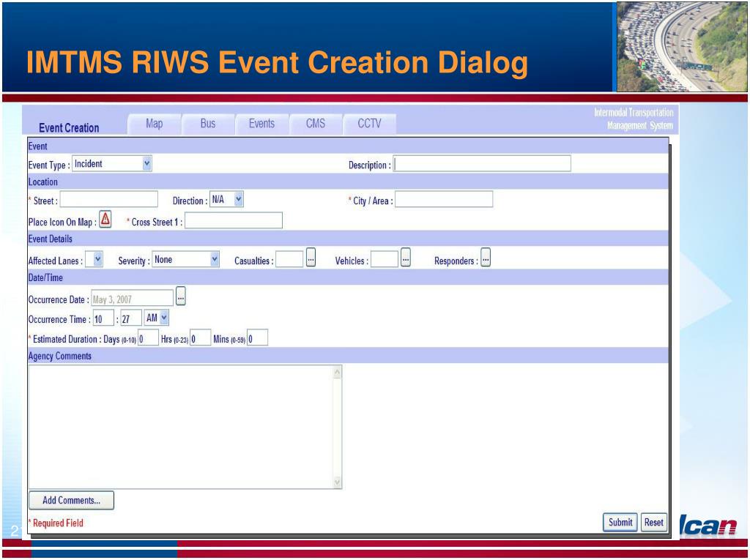
Task: Open the Events tab
Action: tap(261, 124)
